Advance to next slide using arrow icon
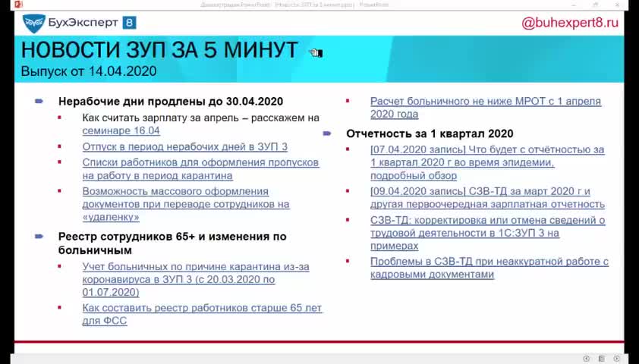The width and height of the screenshot is (639, 364). coord(617,358)
